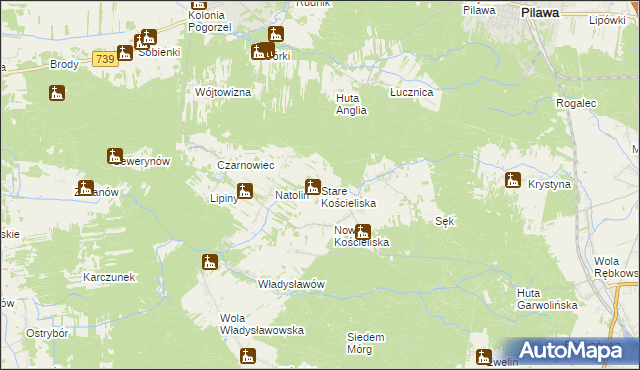
Task: Click the church icon below Rudnik
Action: (x=276, y=34)
